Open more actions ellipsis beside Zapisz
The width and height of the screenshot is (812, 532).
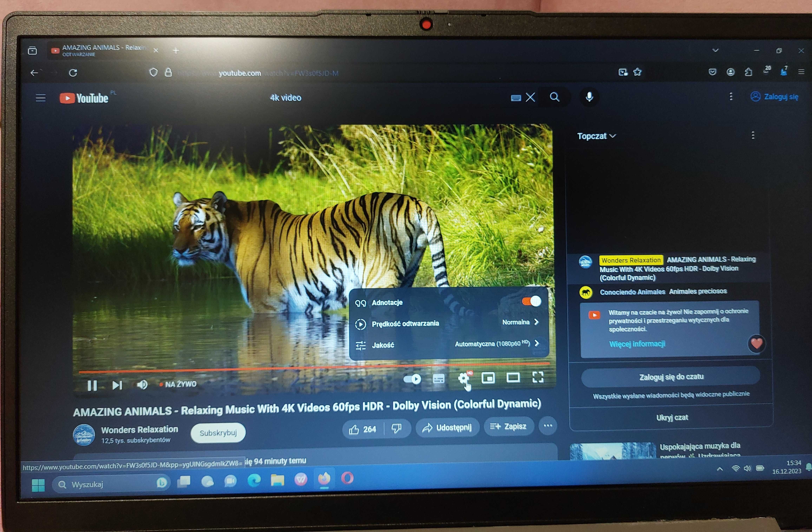coord(548,426)
